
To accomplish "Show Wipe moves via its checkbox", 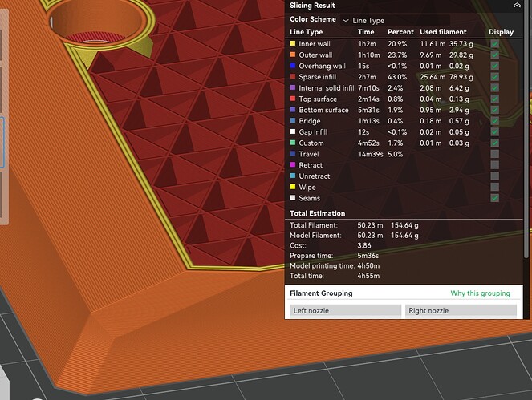I will (494, 187).
